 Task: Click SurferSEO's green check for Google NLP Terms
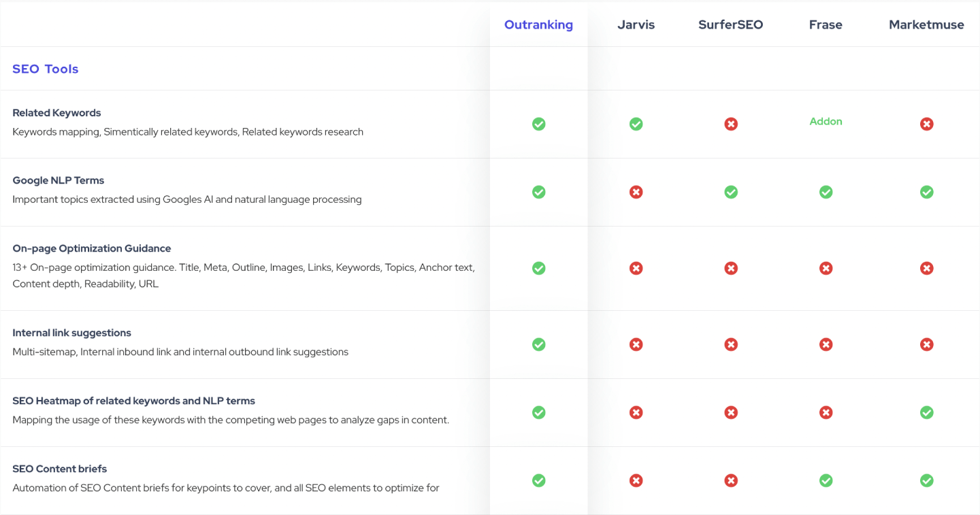coord(731,192)
